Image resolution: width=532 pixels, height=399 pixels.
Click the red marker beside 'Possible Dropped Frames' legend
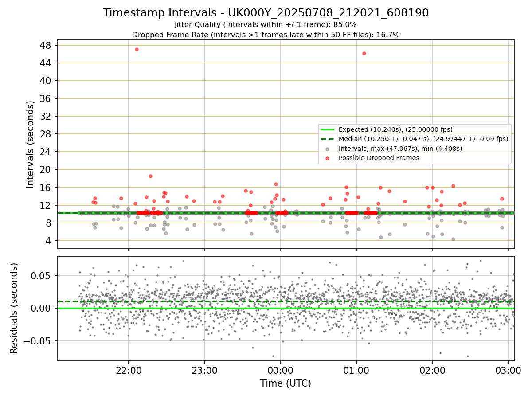pos(327,158)
